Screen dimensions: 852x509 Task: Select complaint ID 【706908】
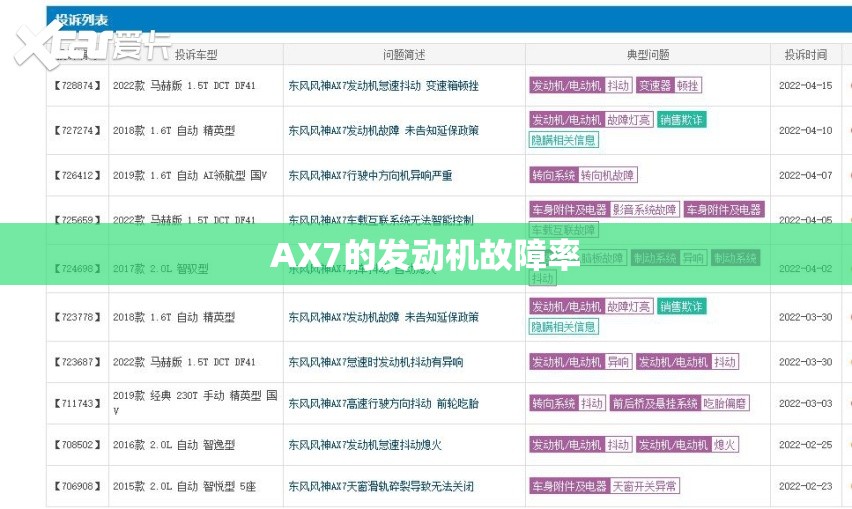coord(78,486)
